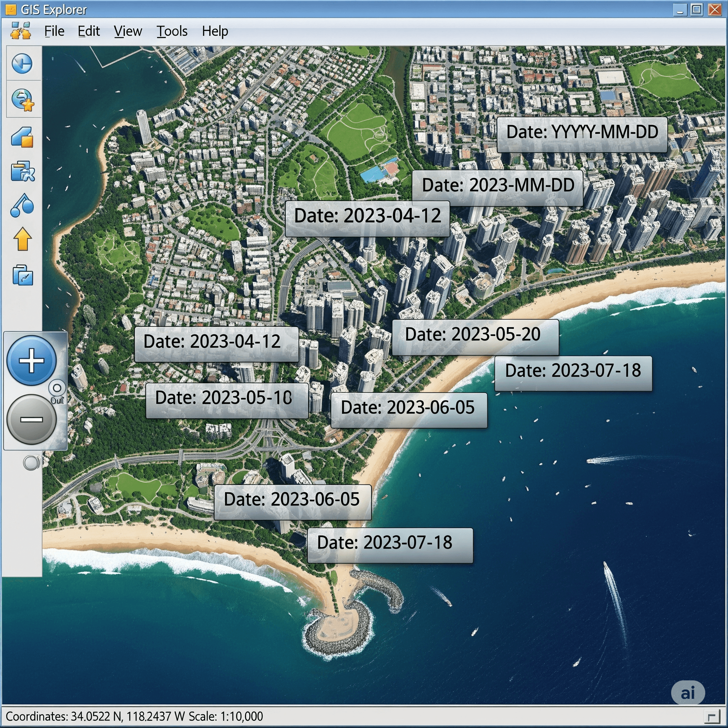
Task: Open the blue folder tools icon
Action: pos(23,171)
